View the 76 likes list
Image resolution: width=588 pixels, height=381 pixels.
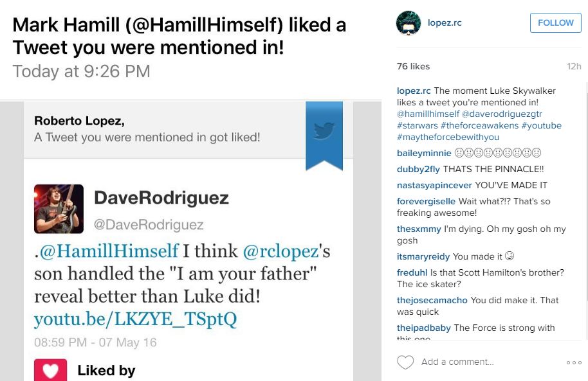pyautogui.click(x=413, y=66)
